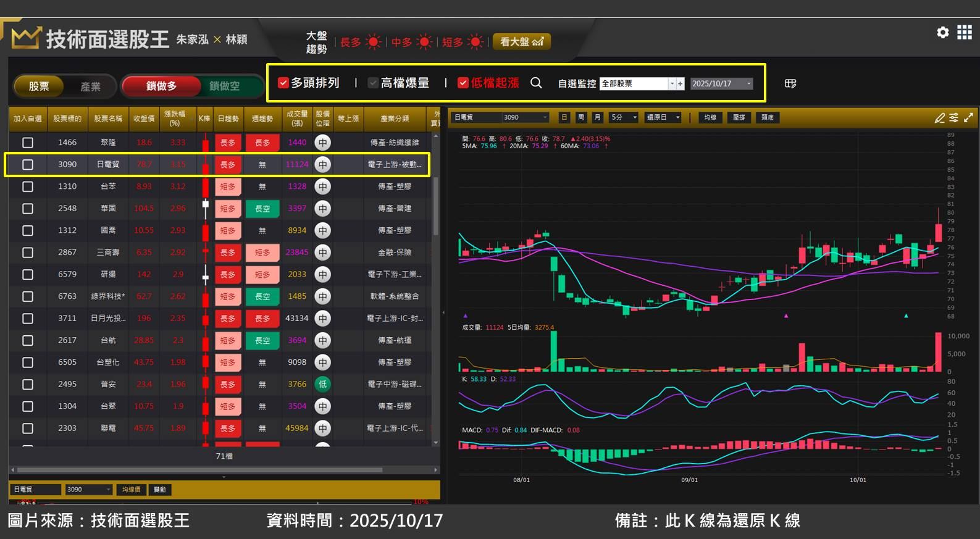This screenshot has width=980, height=539.
Task: Uncheck the 多頭排列 filter
Action: point(283,83)
